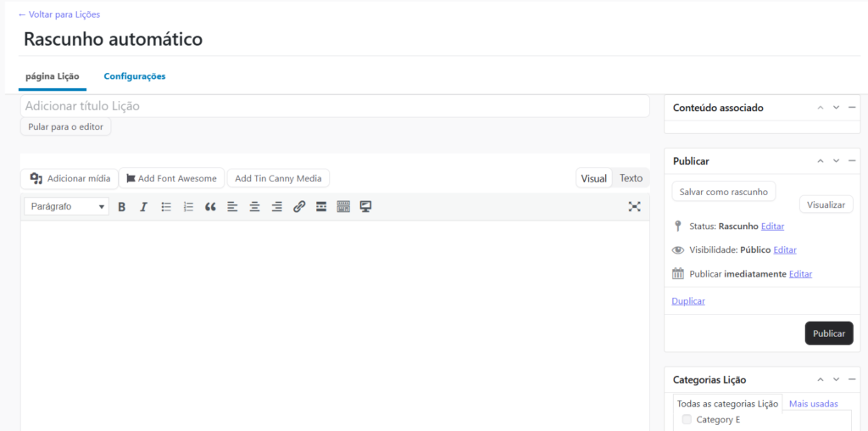Image resolution: width=868 pixels, height=431 pixels.
Task: Insert a bulleted list
Action: point(166,206)
